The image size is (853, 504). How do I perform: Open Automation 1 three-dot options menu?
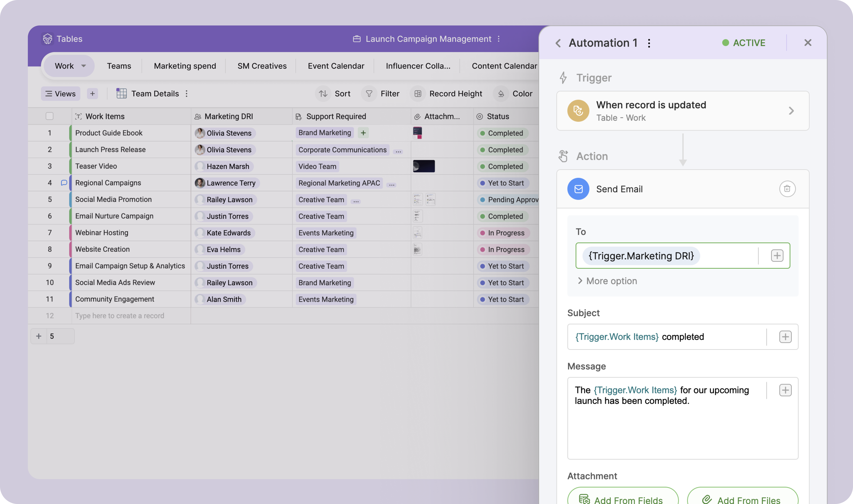click(649, 43)
